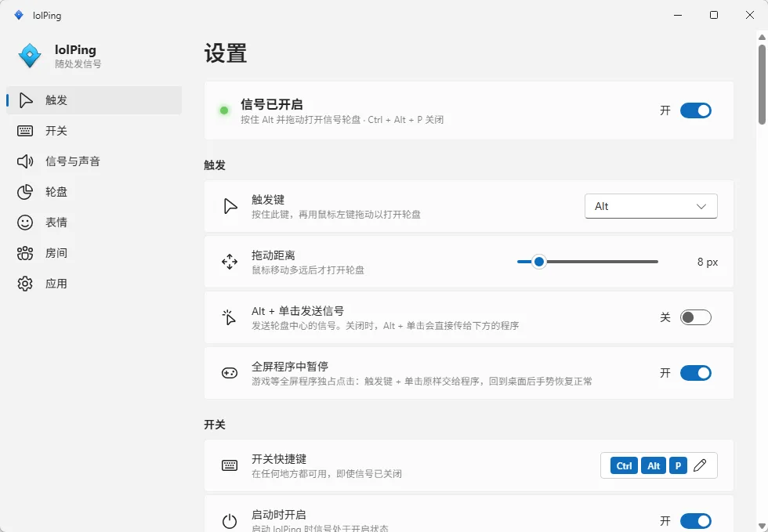
Task: Toggle the 启动时开启 switch
Action: coord(696,521)
